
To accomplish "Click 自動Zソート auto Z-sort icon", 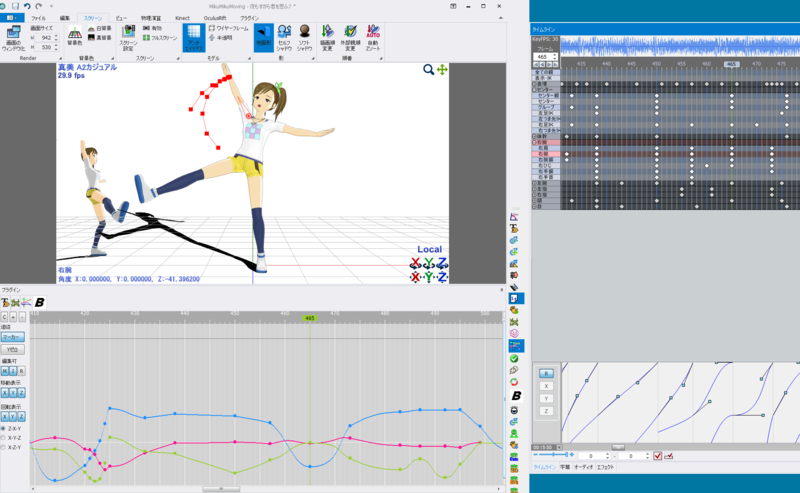I will pyautogui.click(x=373, y=38).
